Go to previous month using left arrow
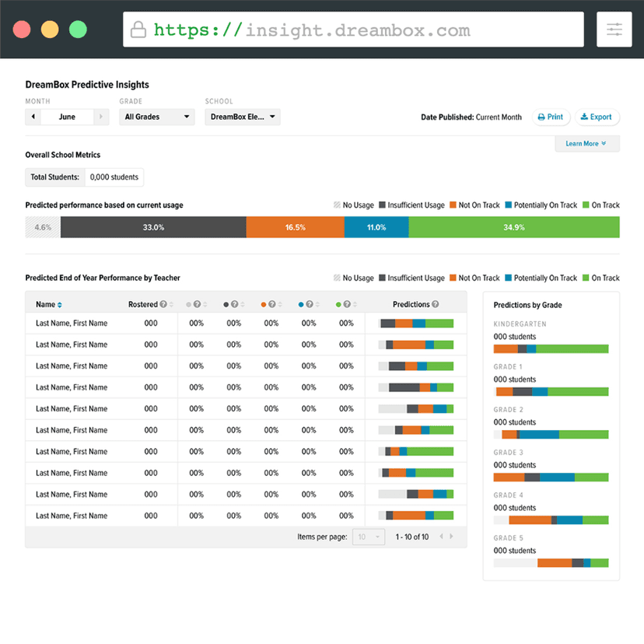The image size is (644, 644). click(x=33, y=117)
